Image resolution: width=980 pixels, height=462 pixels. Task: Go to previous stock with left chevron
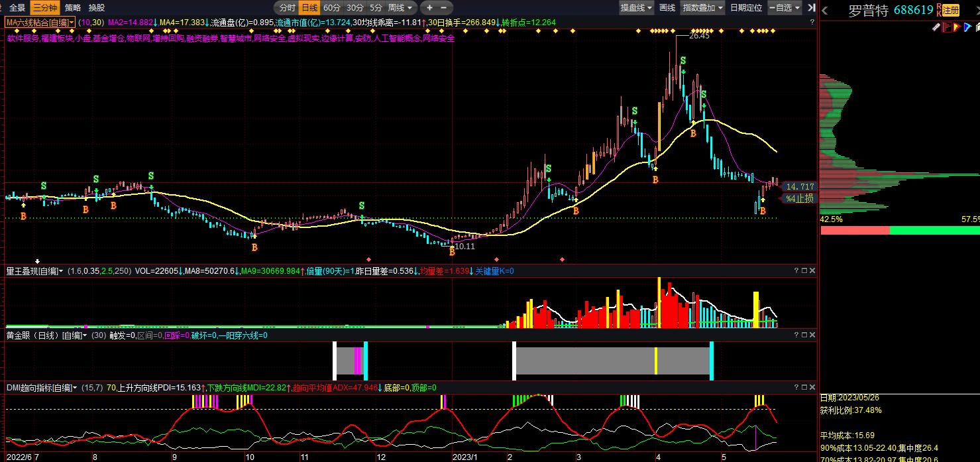[826, 11]
